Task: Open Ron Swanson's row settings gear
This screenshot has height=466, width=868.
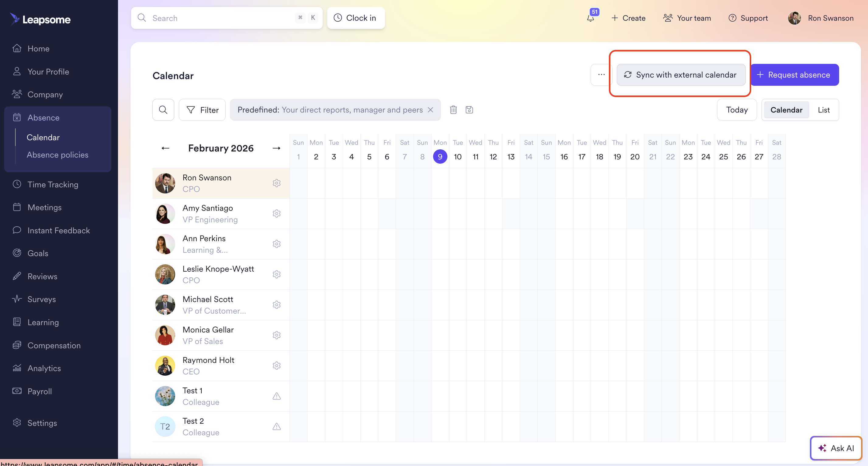Action: [276, 183]
